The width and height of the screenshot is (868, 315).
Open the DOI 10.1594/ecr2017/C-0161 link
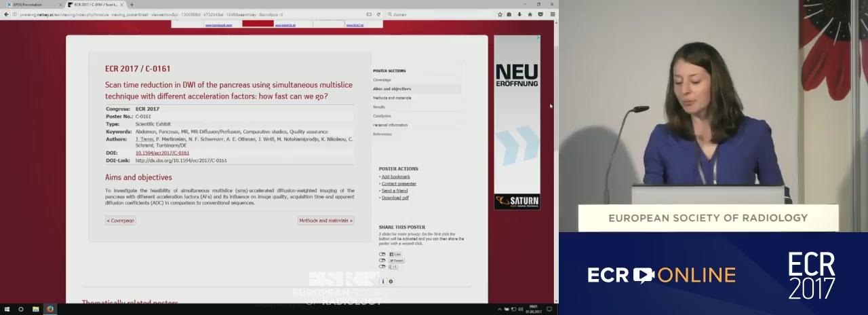(x=162, y=153)
